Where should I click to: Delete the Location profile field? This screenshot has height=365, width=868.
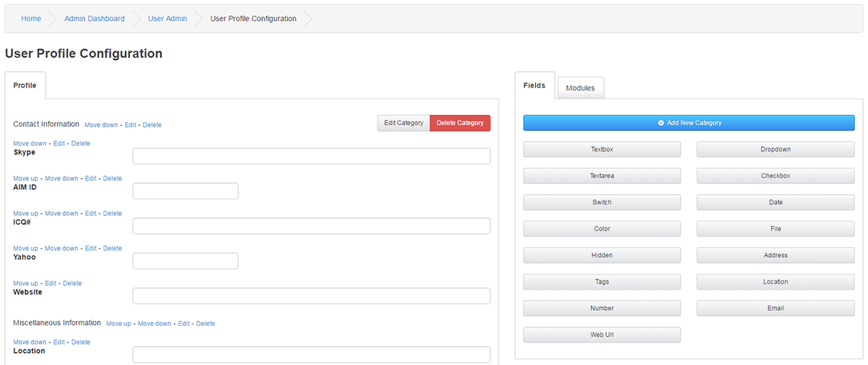(x=81, y=342)
